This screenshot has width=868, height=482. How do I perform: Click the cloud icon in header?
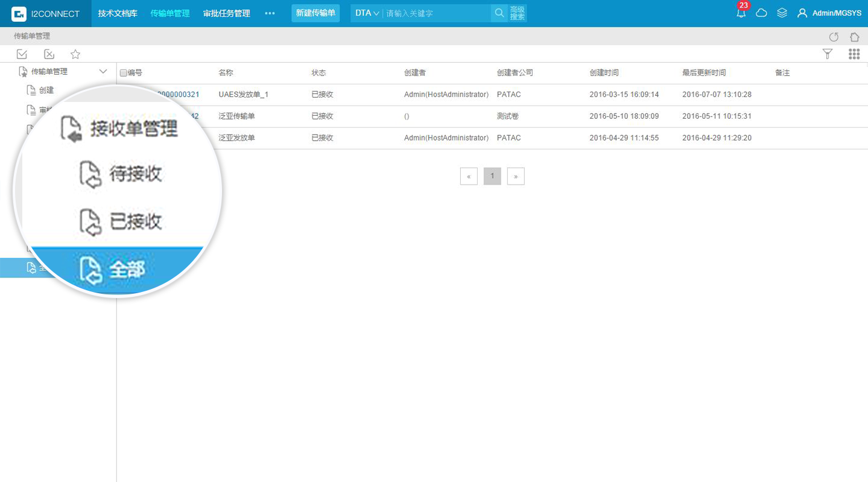(x=761, y=13)
